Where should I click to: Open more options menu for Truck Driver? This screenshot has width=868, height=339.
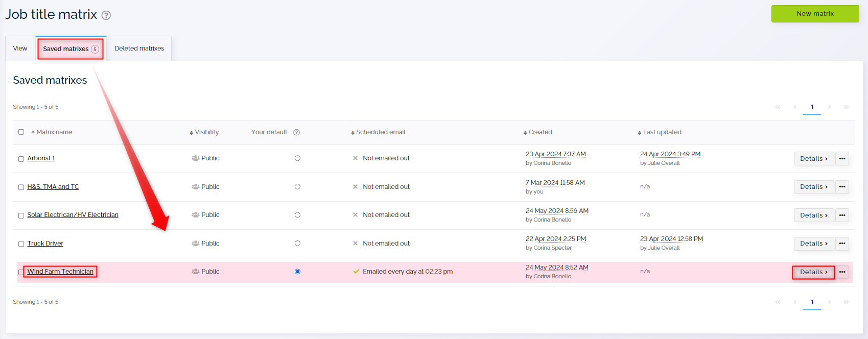coord(842,244)
